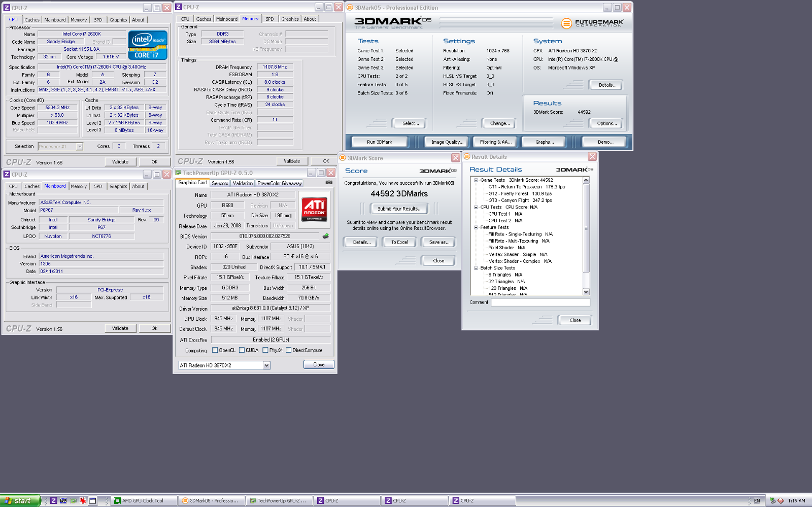Click the Filtering & AA... button
812x507 pixels.
(495, 142)
